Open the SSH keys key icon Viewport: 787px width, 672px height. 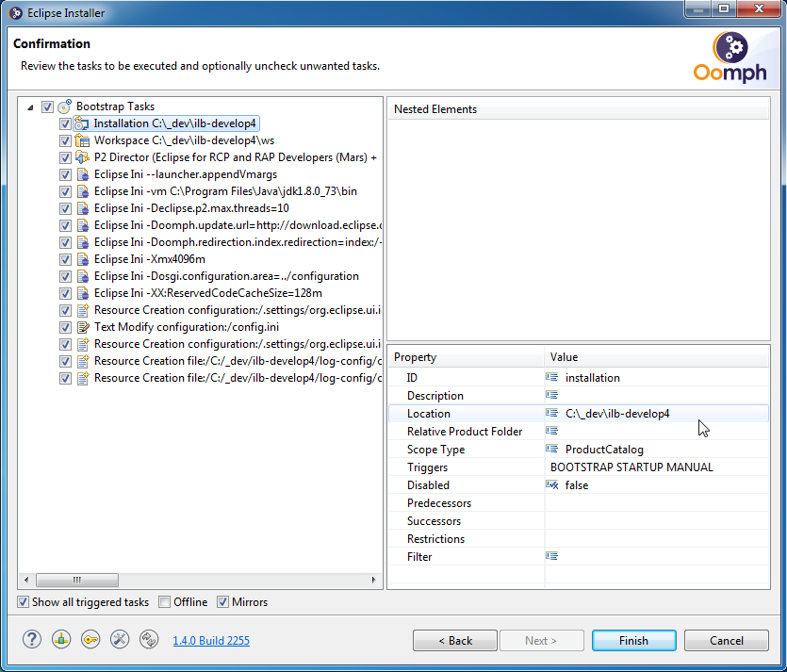click(90, 639)
